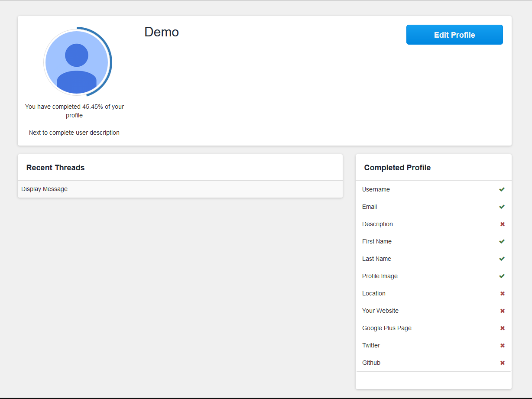Click the Demo user name heading
This screenshot has width=532, height=399.
162,32
